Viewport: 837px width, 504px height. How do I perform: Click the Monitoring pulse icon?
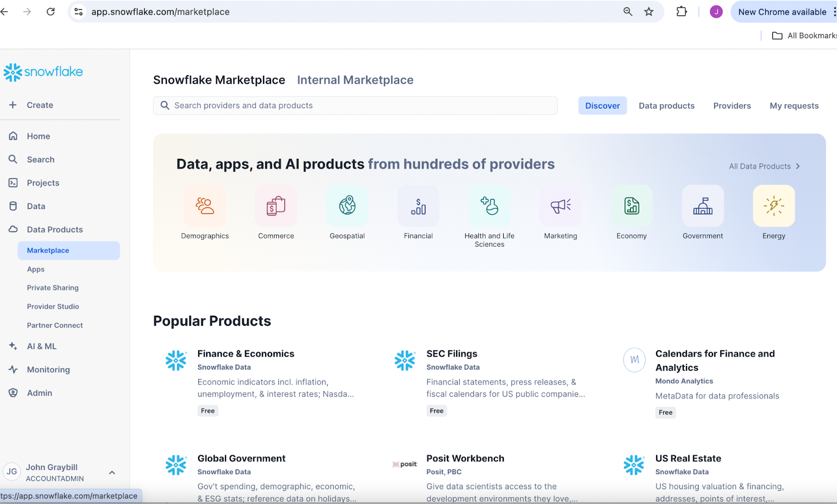coord(13,370)
